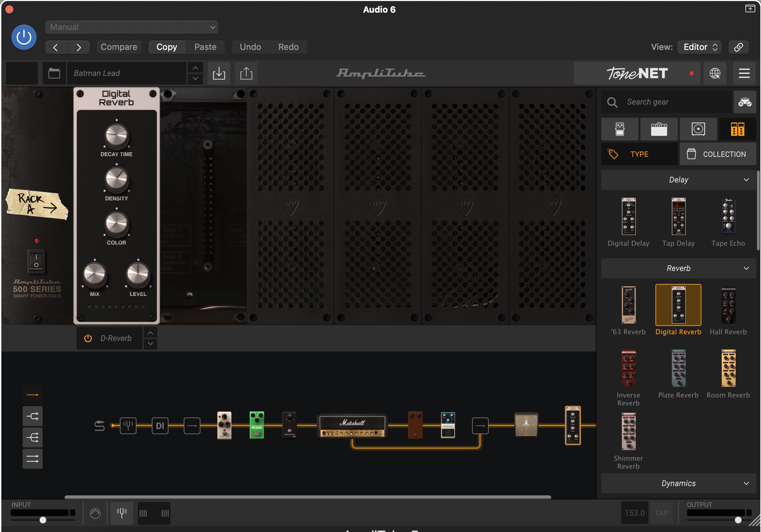Click the Redo button
The width and height of the screenshot is (761, 532).
click(288, 47)
